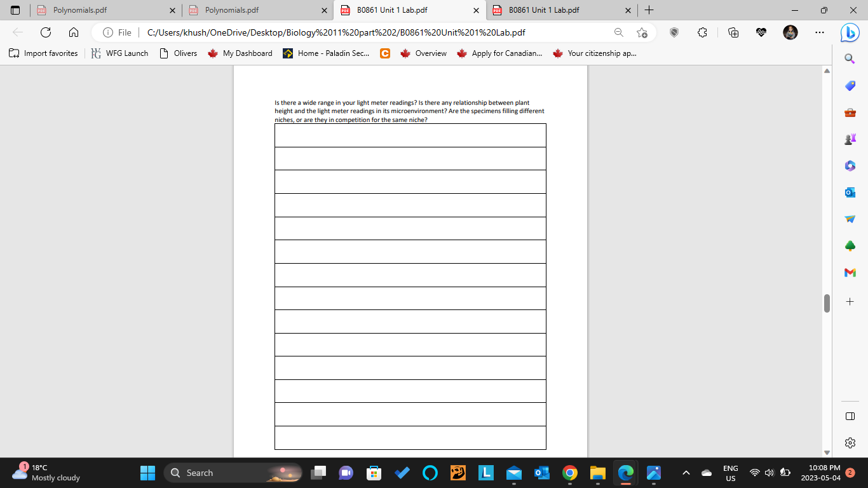The height and width of the screenshot is (488, 868).
Task: Open Collections from the toolbar
Action: point(734,32)
